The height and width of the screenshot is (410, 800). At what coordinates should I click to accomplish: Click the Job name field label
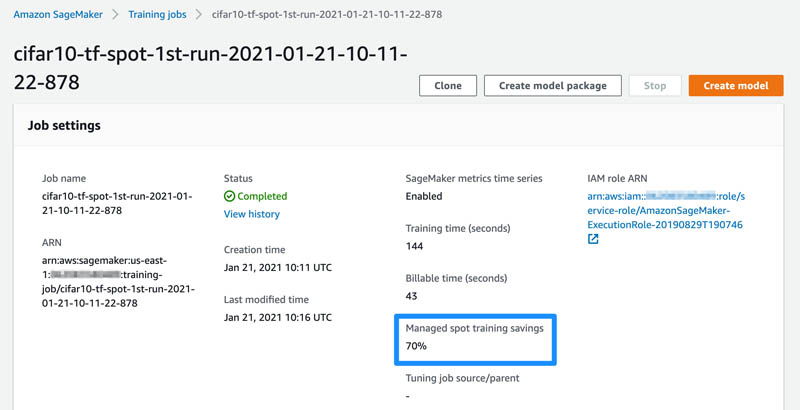(64, 178)
